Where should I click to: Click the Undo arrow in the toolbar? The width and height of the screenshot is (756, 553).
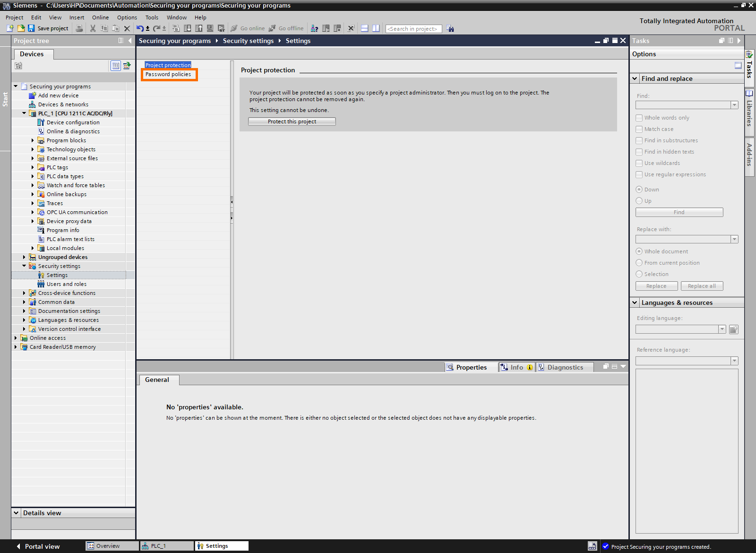[x=139, y=28]
